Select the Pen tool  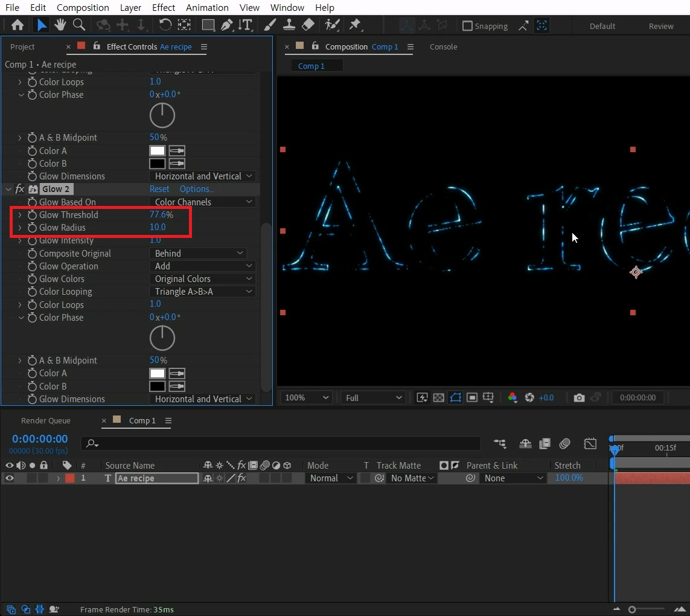tap(226, 25)
